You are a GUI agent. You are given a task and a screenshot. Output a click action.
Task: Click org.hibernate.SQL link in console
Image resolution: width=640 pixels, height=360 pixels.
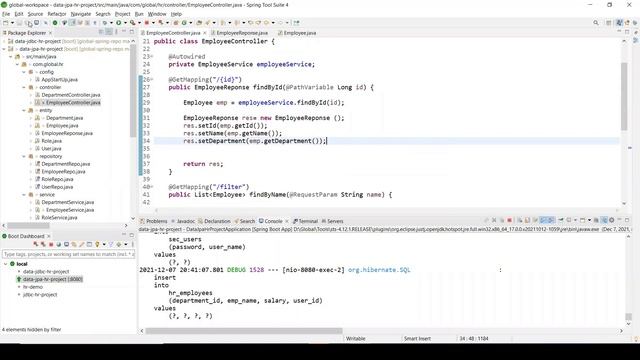tap(379, 270)
